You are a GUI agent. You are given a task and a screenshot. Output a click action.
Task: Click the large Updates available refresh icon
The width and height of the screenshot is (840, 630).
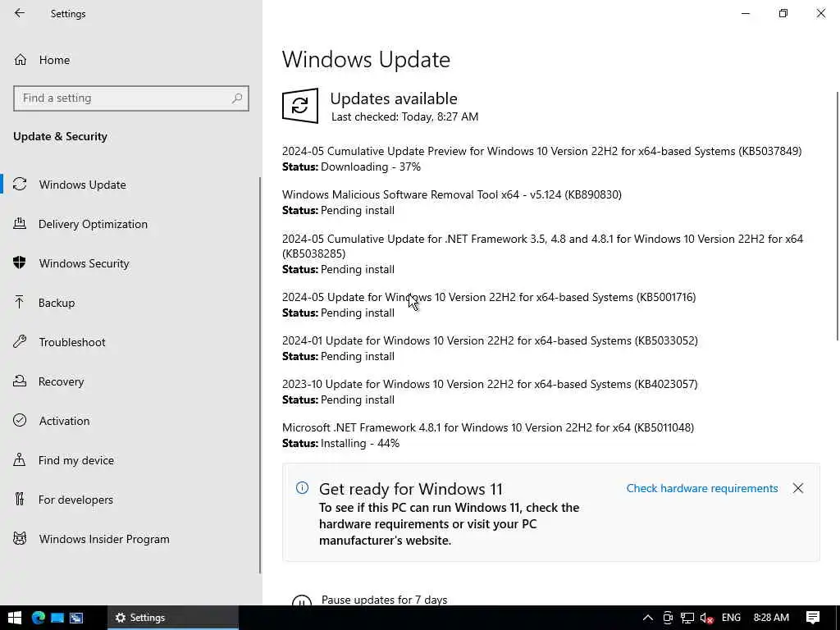[300, 106]
